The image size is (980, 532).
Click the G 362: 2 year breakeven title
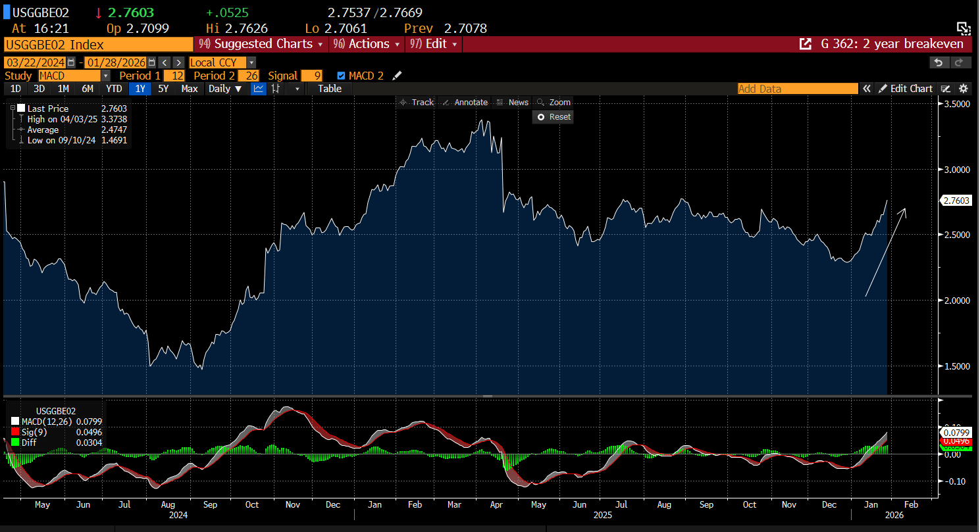point(892,44)
